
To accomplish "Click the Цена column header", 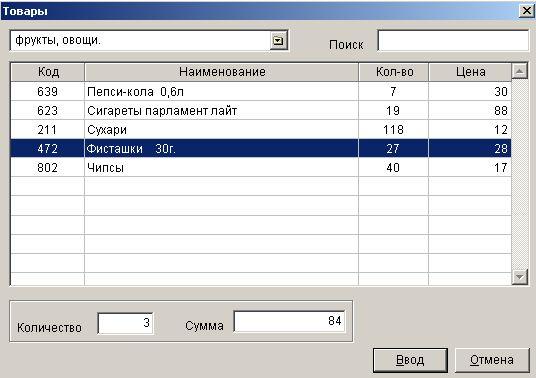I will coord(470,72).
